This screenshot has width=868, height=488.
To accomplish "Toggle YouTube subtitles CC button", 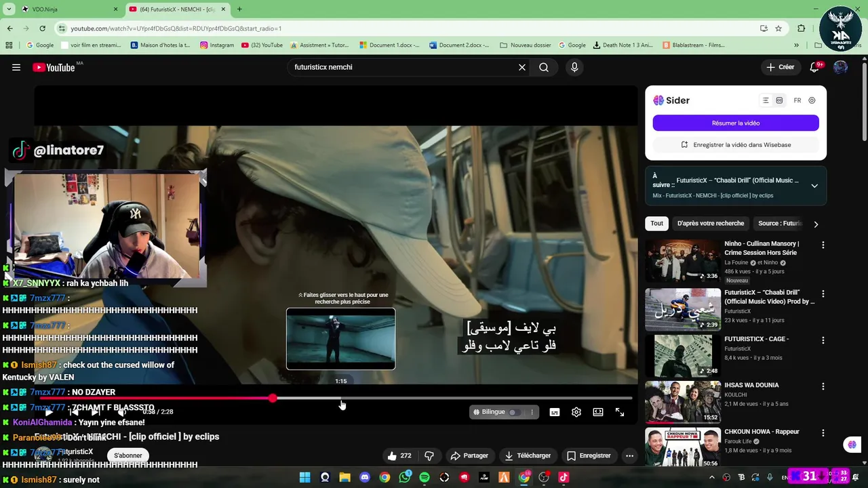I will point(555,412).
